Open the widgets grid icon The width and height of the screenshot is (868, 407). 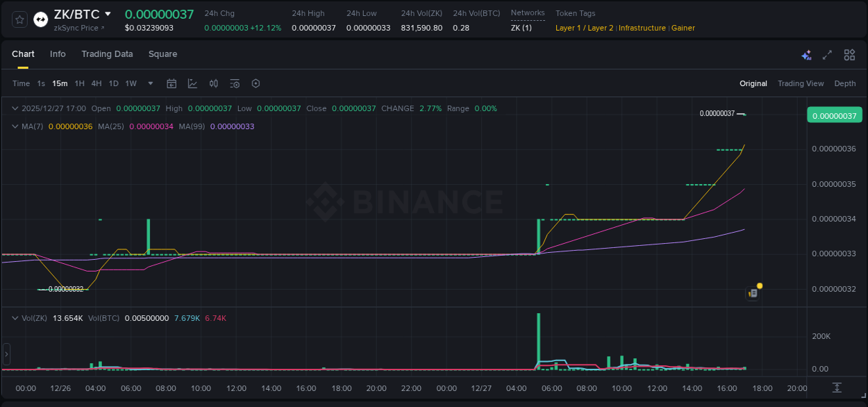[849, 54]
